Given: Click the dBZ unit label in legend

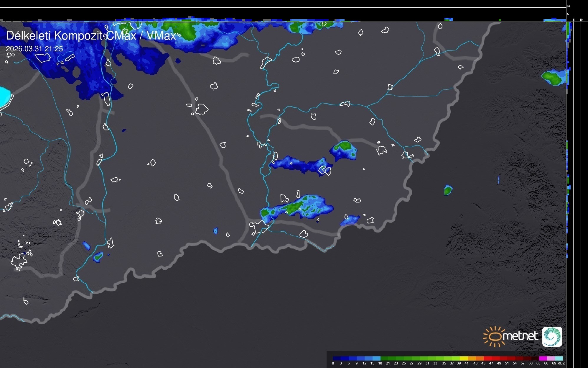Looking at the screenshot, I should [561, 363].
